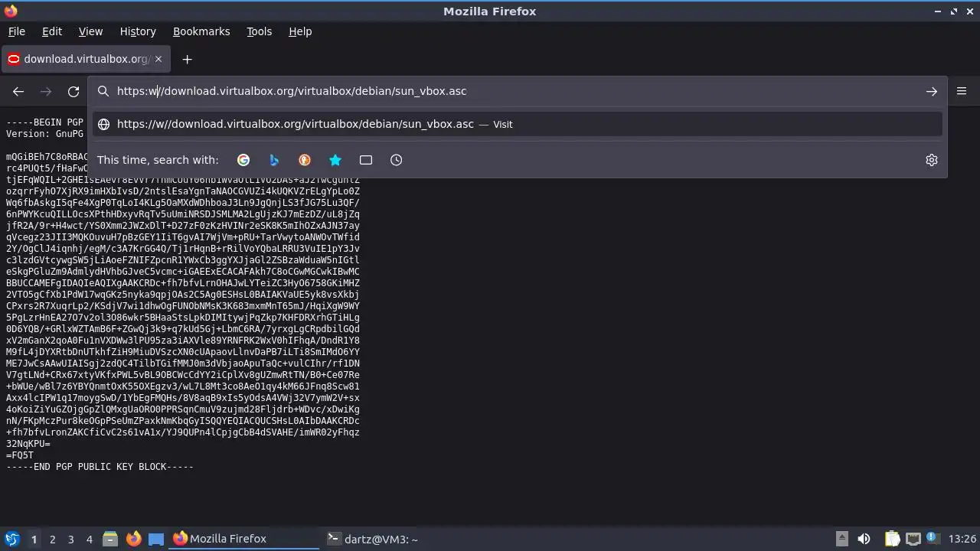980x551 pixels.
Task: Search this time with Google
Action: tap(243, 160)
